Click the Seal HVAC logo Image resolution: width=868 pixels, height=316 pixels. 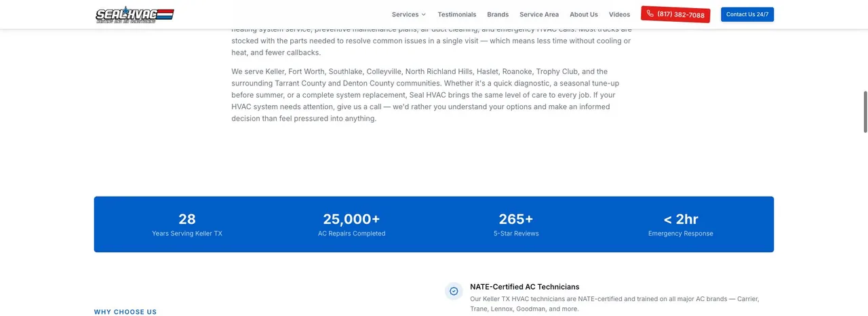pos(134,14)
